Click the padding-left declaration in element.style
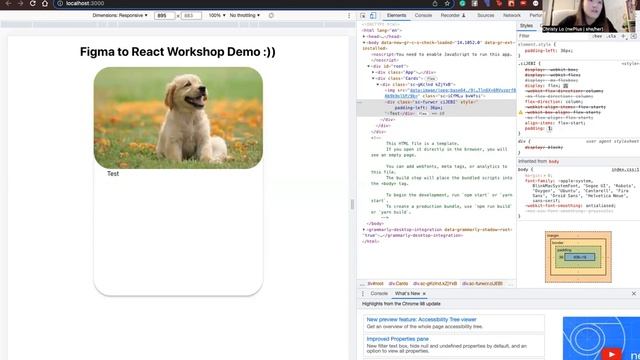 [x=549, y=51]
